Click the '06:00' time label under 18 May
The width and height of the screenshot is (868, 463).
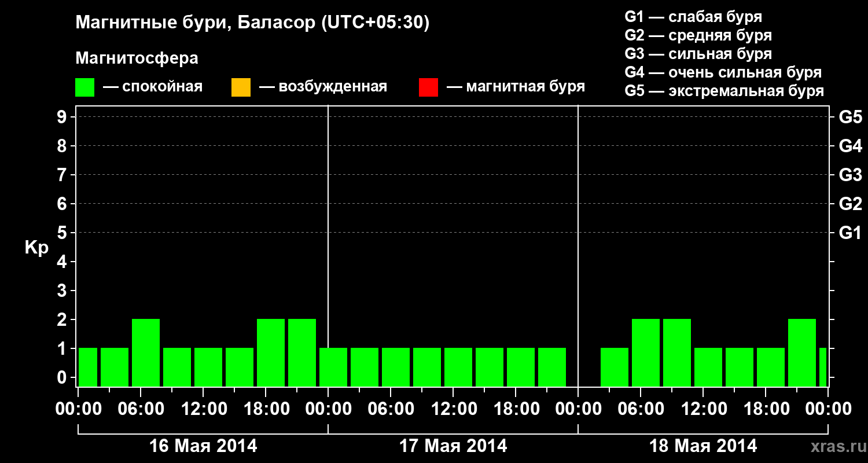641,409
